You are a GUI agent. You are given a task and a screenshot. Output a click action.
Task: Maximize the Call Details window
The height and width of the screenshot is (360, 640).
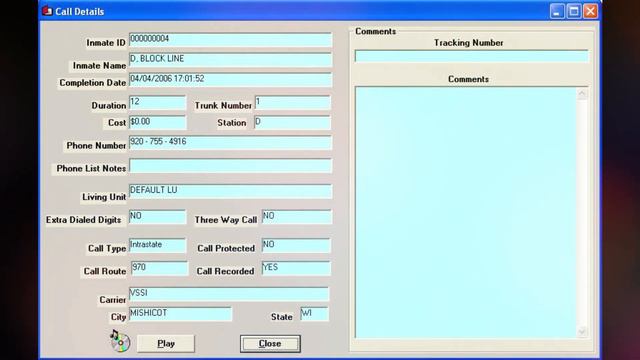click(x=573, y=11)
